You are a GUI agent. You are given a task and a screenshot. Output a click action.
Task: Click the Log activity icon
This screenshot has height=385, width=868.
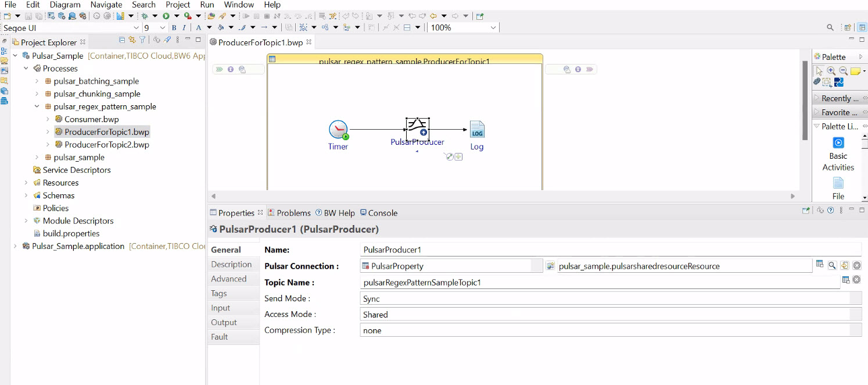(x=476, y=130)
